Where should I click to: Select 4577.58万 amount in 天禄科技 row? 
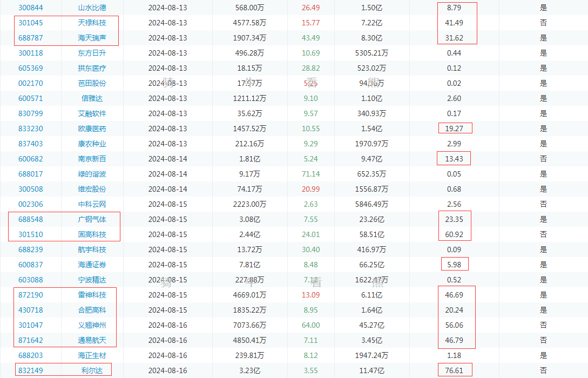pos(250,23)
